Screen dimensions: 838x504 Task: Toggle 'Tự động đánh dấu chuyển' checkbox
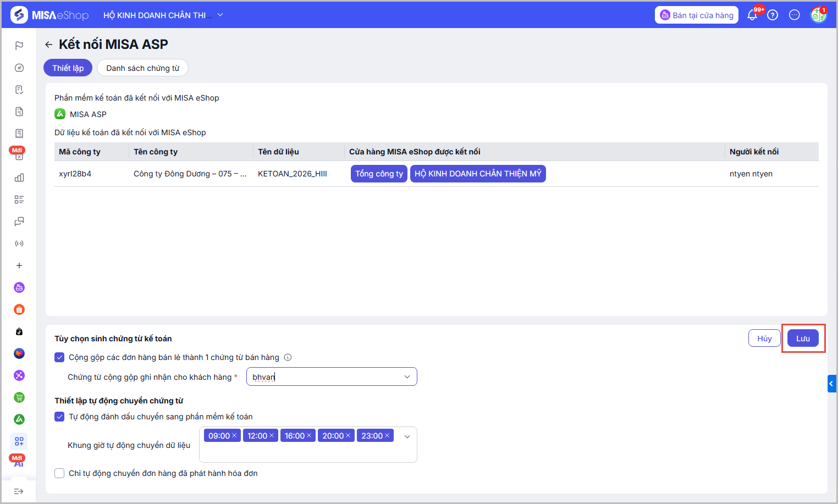click(x=59, y=417)
